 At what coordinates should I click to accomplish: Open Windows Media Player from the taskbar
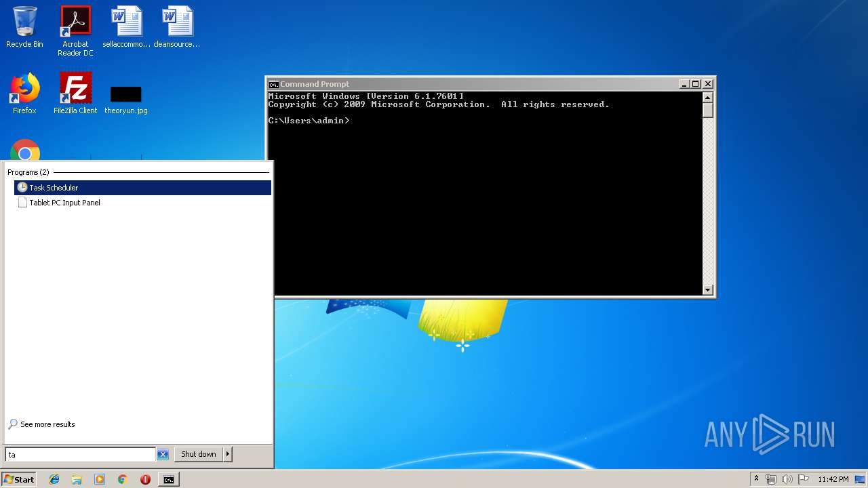tap(100, 479)
